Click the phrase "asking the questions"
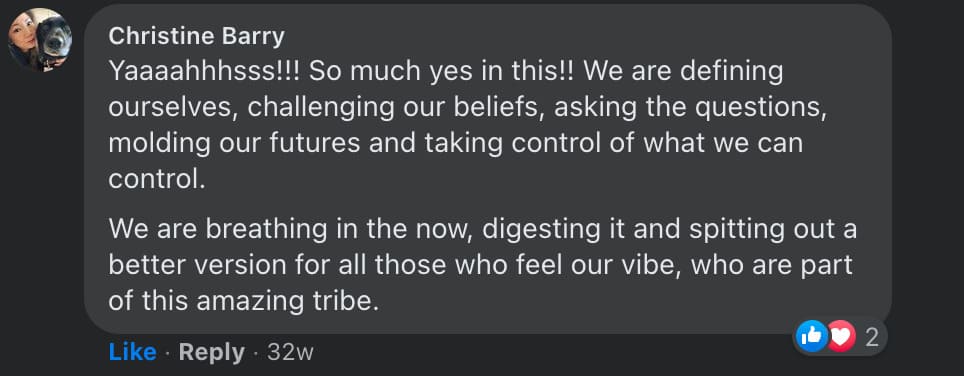The image size is (964, 376). point(690,108)
